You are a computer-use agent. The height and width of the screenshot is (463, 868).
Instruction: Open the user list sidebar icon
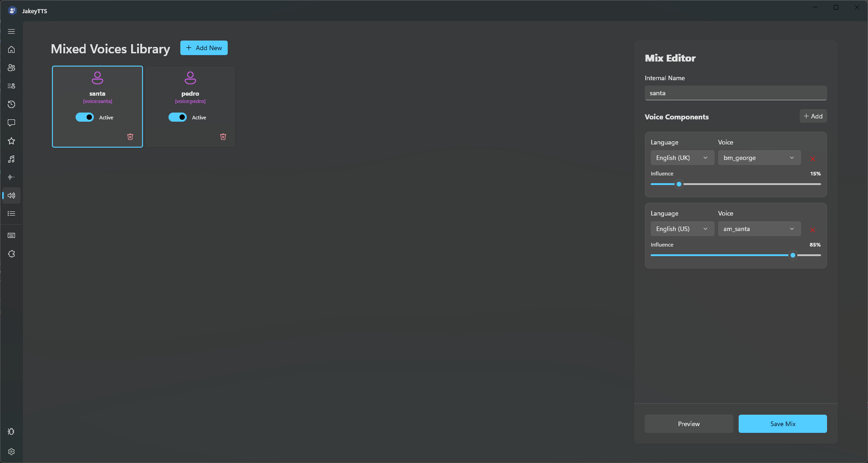click(x=11, y=86)
